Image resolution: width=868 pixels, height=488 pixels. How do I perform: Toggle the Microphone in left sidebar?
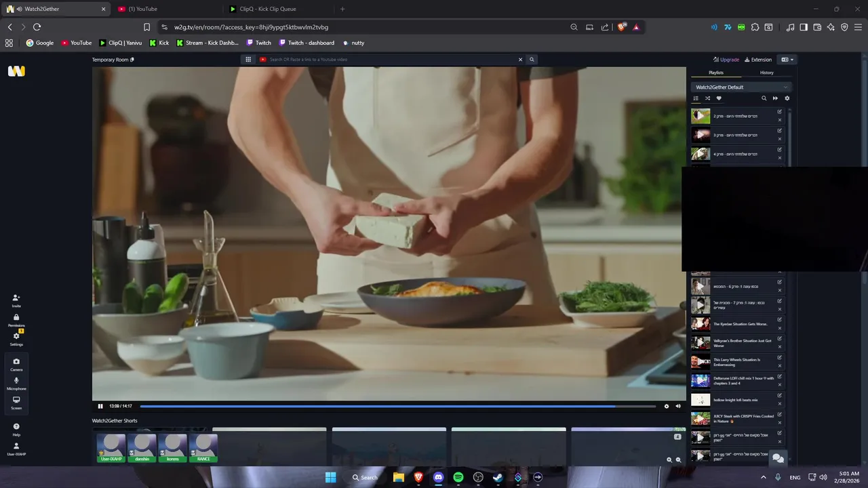point(16,383)
